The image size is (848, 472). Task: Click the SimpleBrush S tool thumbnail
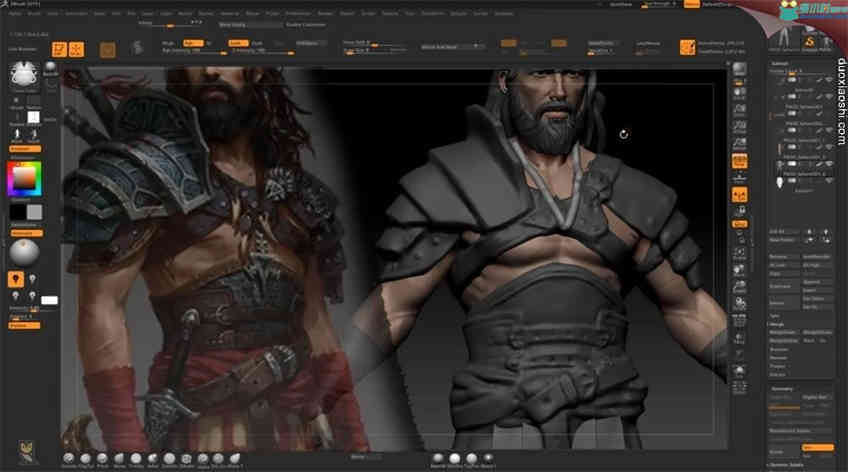tap(810, 42)
